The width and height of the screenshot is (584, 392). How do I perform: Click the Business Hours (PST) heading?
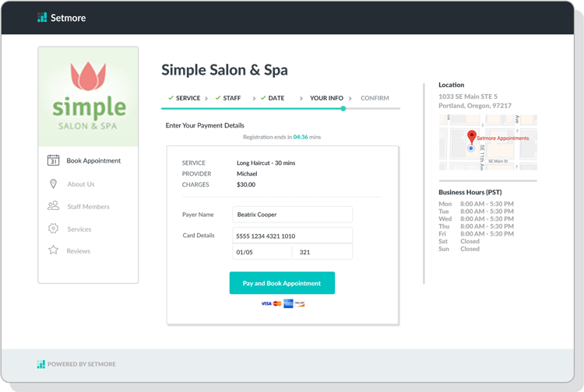[470, 192]
